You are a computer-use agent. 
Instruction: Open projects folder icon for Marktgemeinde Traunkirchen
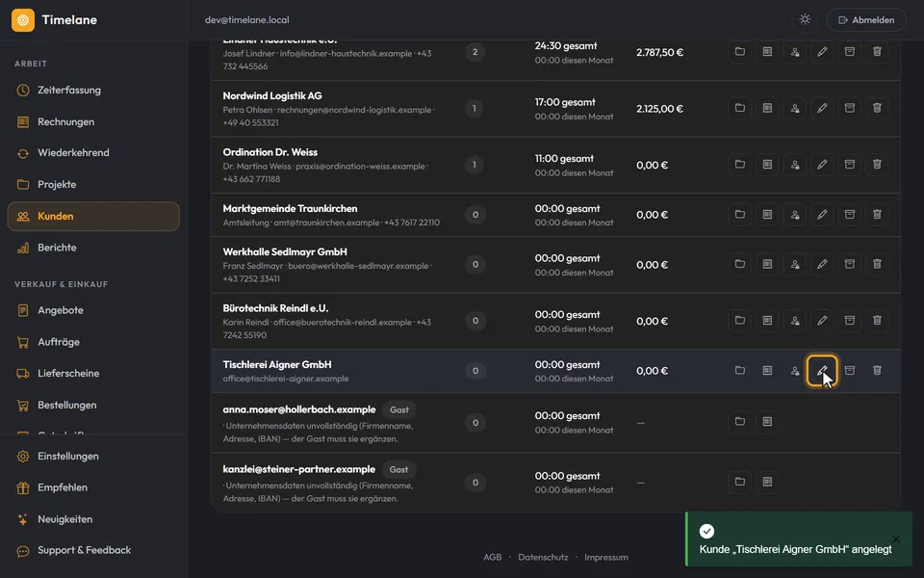[739, 215]
